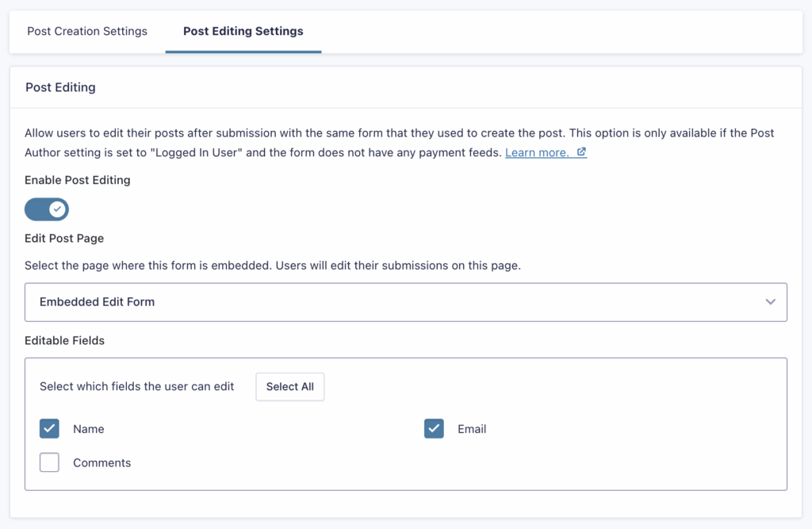Check the Comments editable field
Screen dimensions: 812x529
click(x=49, y=462)
